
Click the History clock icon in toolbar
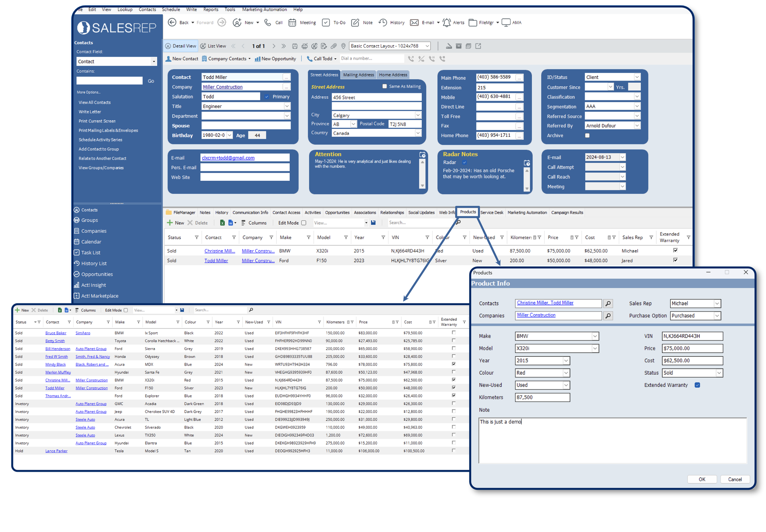coord(383,23)
